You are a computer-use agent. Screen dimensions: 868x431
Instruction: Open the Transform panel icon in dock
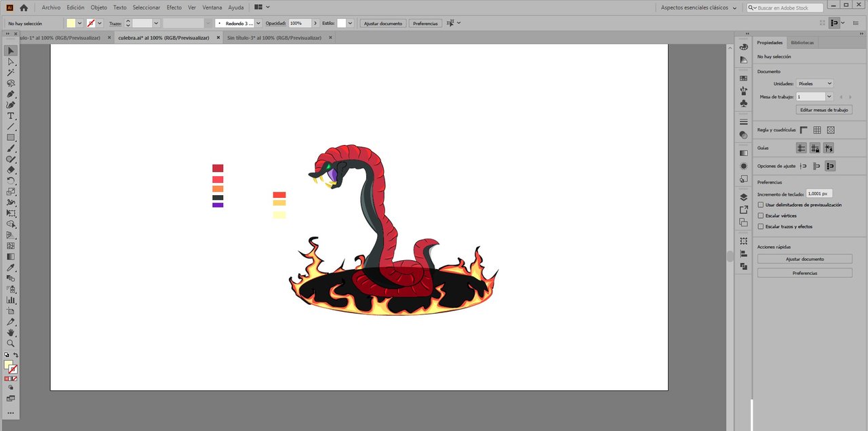pyautogui.click(x=744, y=241)
